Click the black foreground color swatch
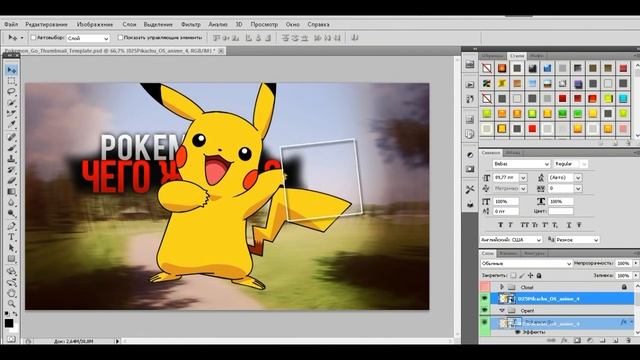 (x=9, y=323)
